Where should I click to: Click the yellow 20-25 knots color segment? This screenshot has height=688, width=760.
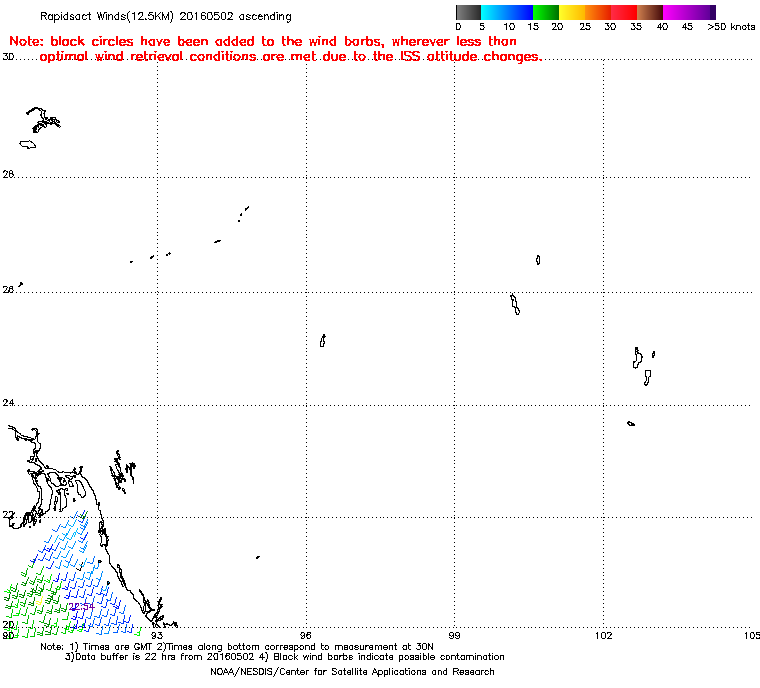pos(572,12)
